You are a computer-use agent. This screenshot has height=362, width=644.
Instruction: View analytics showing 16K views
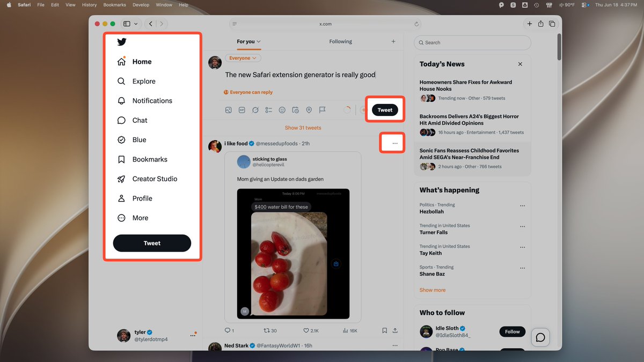click(349, 331)
